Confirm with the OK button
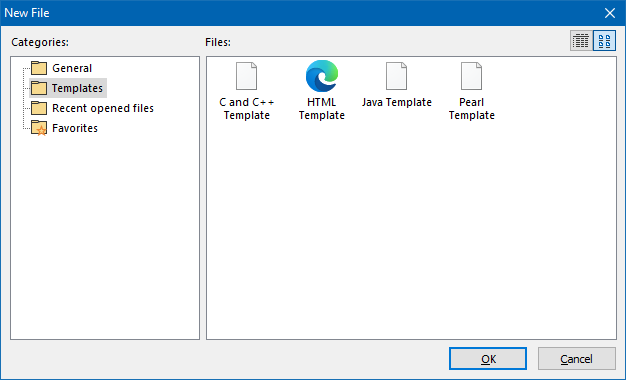 (488, 358)
